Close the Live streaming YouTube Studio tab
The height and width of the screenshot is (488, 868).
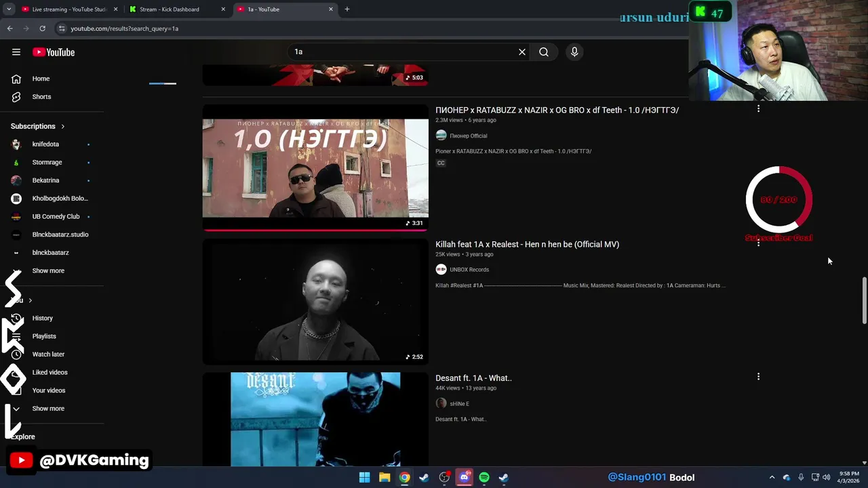(x=116, y=9)
